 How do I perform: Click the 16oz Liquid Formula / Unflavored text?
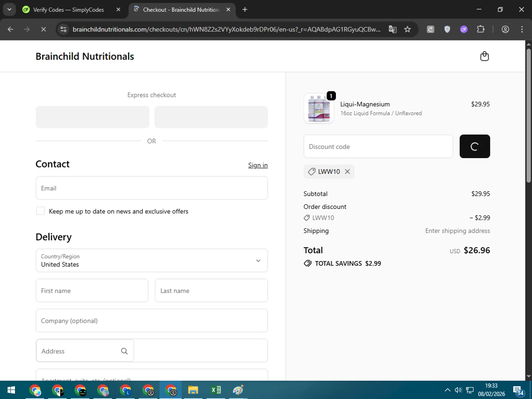[x=381, y=113]
